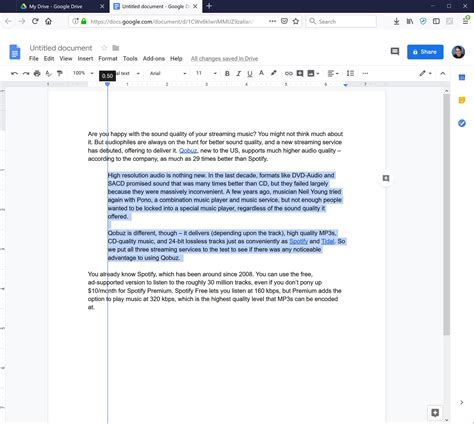Click the vertical scrollbar thumb
The image size is (474, 424).
pos(446,215)
